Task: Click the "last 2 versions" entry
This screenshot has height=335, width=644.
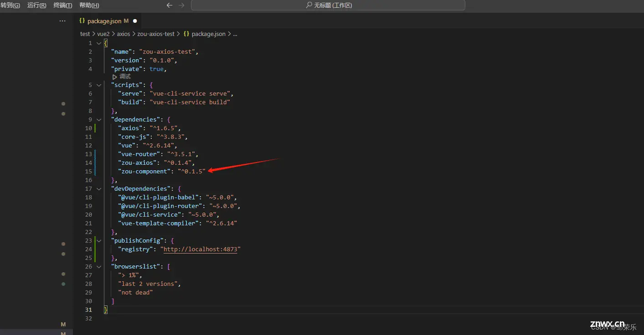Action: pos(148,284)
